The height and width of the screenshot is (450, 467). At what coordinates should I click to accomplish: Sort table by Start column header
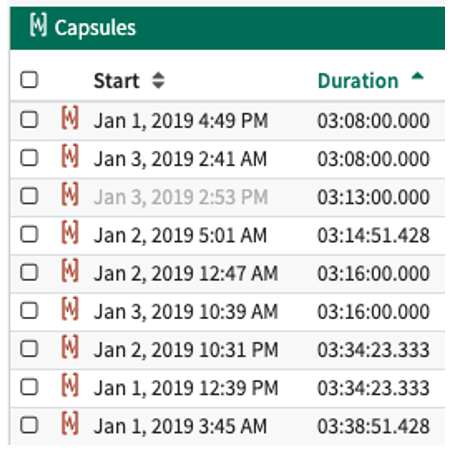(x=116, y=81)
